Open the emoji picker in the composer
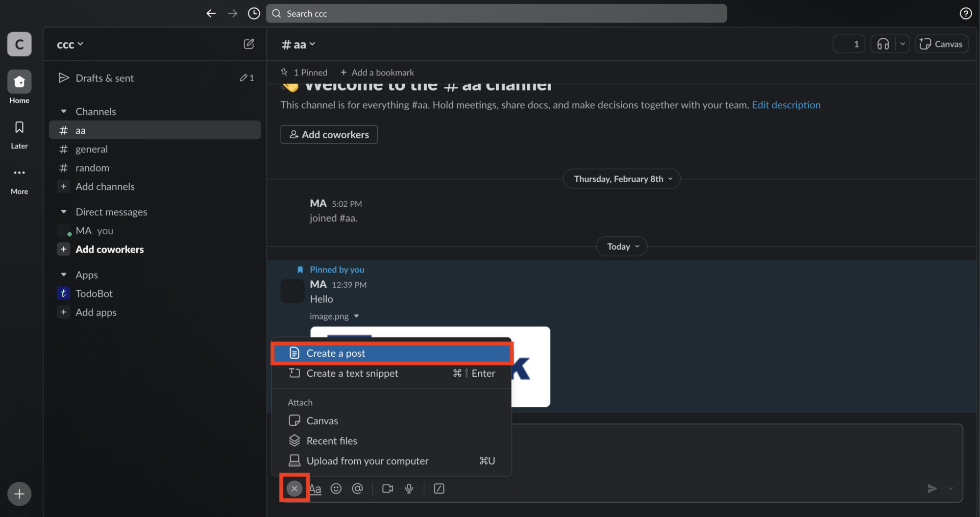980x517 pixels. [336, 488]
